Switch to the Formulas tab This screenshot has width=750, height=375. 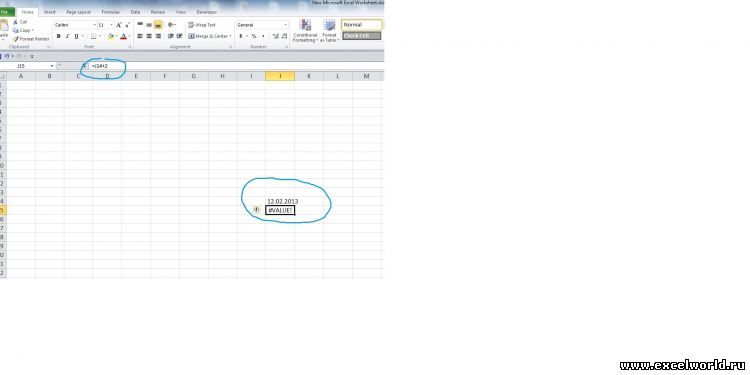pyautogui.click(x=110, y=12)
